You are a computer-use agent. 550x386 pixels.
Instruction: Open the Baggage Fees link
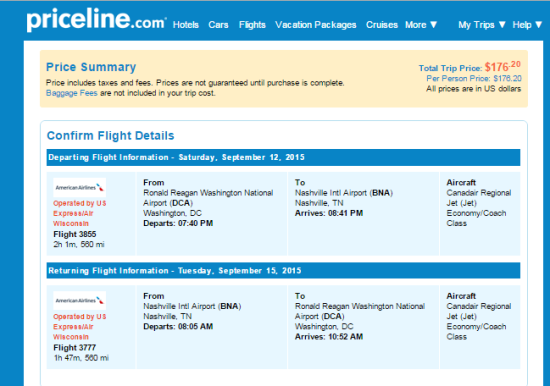click(x=72, y=93)
